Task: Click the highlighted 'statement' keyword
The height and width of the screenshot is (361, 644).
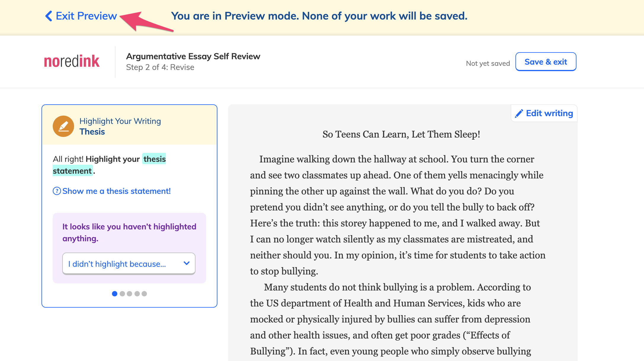Action: pyautogui.click(x=72, y=171)
